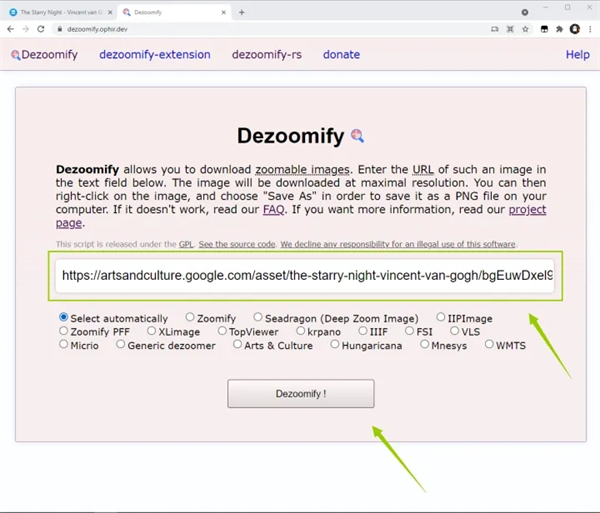Viewport: 600px width, 513px height.
Task: Click the cast icon in address bar
Action: (x=495, y=29)
